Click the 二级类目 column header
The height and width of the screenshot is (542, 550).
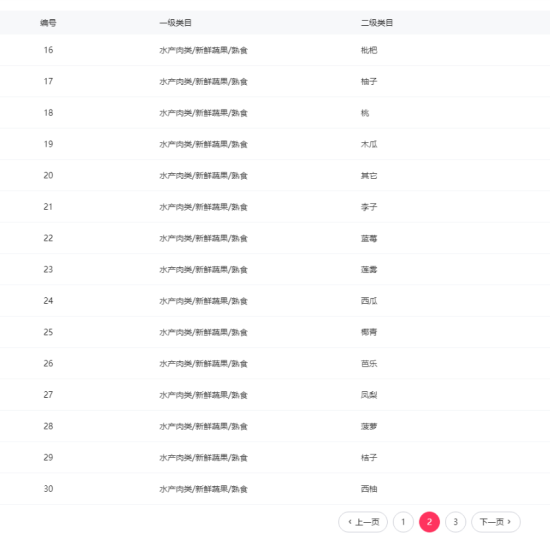click(x=377, y=23)
